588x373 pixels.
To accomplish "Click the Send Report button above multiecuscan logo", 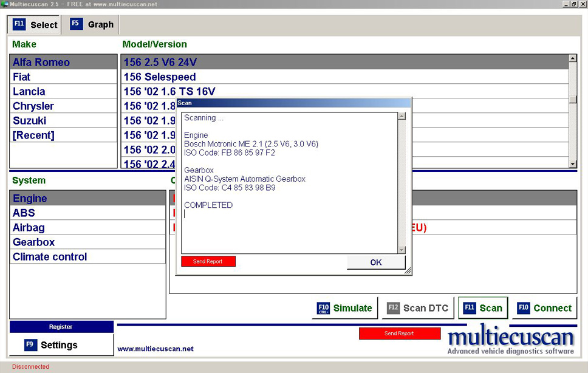I will (x=400, y=334).
